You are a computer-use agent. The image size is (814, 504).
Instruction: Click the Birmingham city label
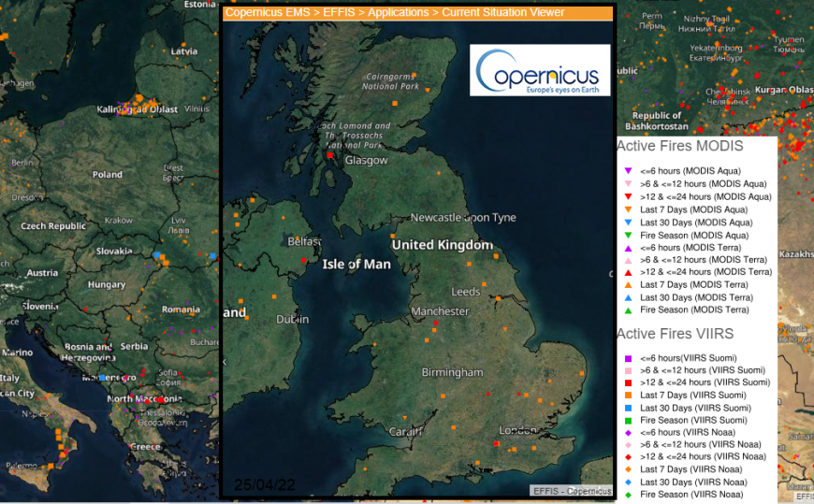[452, 373]
